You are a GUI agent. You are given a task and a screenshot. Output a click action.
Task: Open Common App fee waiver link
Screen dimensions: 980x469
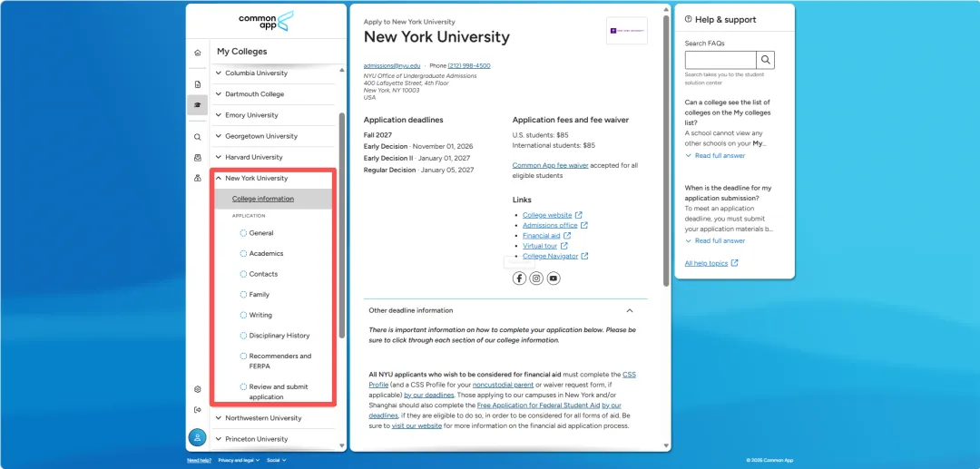[x=550, y=165]
